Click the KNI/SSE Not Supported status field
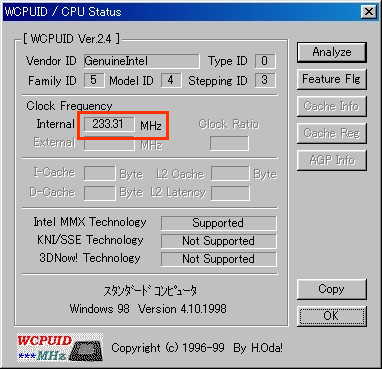This screenshot has width=382, height=369. click(218, 241)
